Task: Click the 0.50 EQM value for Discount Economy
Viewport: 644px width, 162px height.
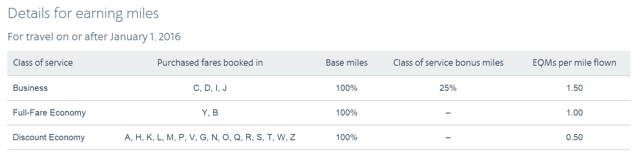Action: 574,137
